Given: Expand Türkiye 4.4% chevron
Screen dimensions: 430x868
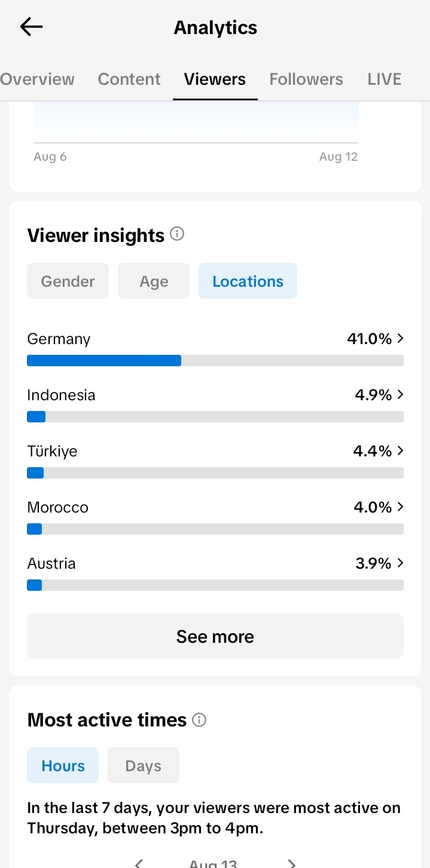Looking at the screenshot, I should 400,451.
